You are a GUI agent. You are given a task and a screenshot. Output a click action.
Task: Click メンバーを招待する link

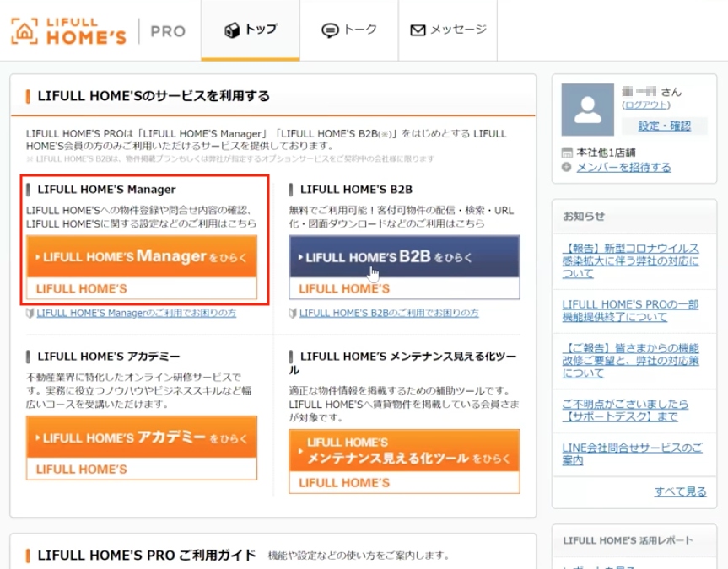tap(623, 167)
